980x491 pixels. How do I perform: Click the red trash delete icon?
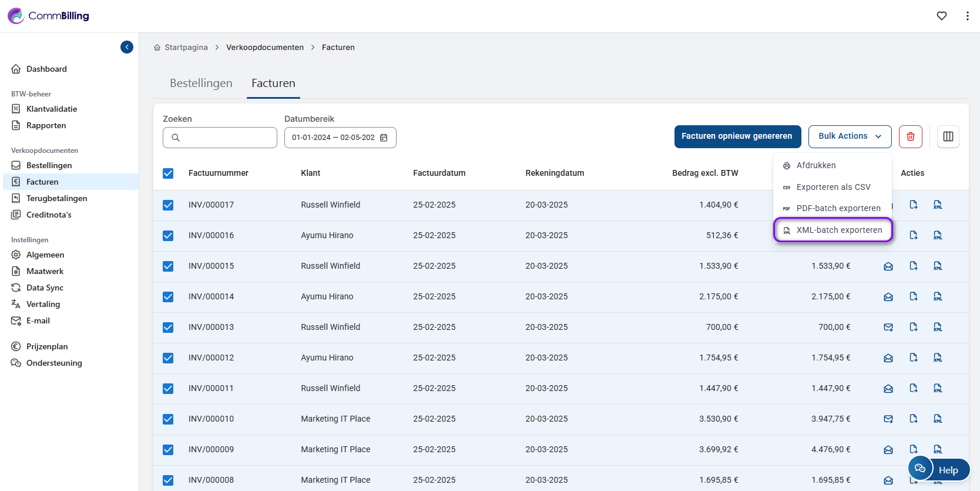click(910, 136)
